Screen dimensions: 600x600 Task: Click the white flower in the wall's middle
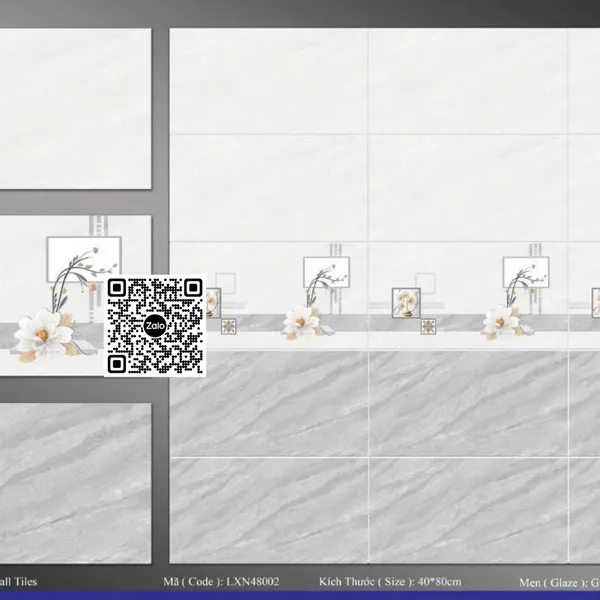[299, 321]
